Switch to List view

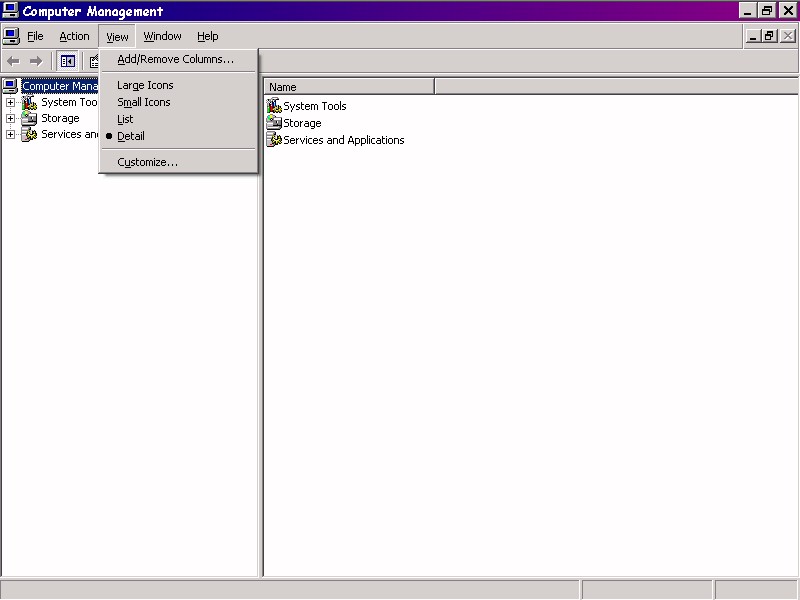[x=178, y=119]
